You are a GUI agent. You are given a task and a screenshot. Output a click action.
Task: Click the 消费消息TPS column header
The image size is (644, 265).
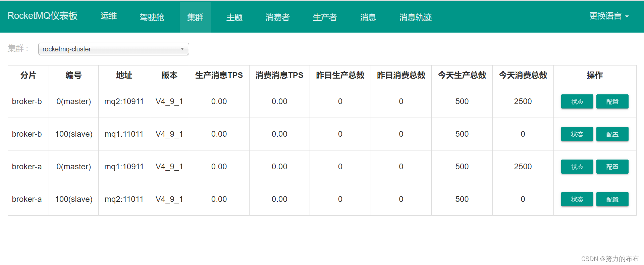pyautogui.click(x=279, y=75)
